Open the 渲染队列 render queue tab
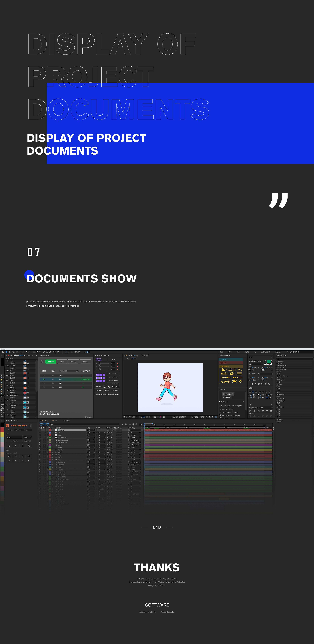 [x=67, y=421]
